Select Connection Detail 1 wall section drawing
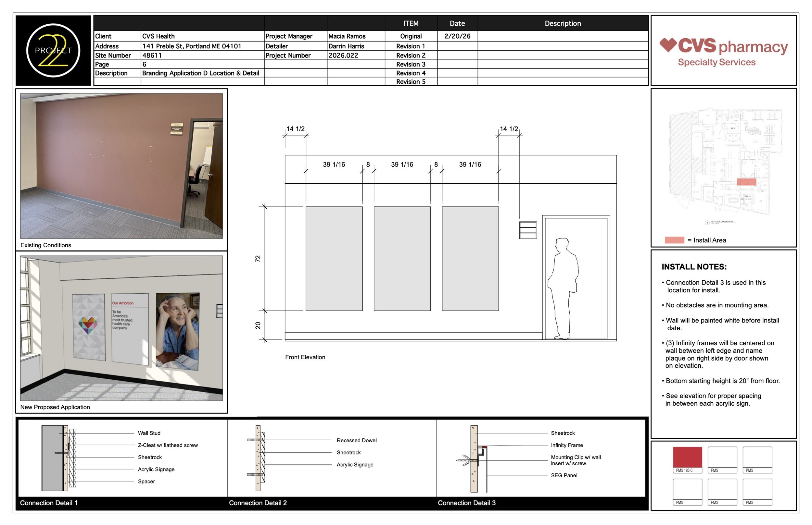This screenshot has width=812, height=525. pyautogui.click(x=59, y=458)
